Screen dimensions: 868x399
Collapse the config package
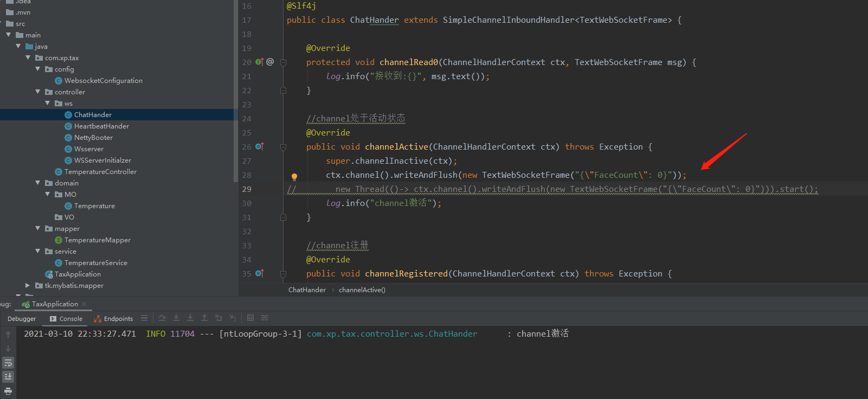click(x=38, y=69)
